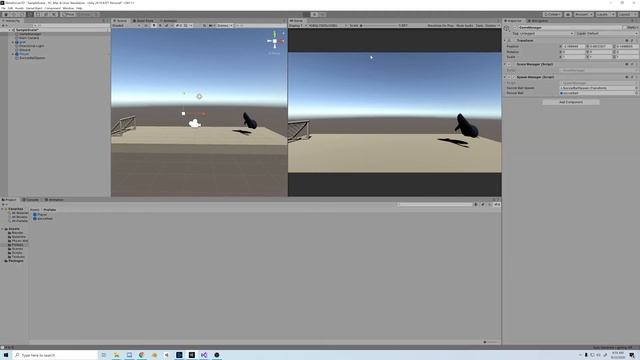The height and width of the screenshot is (360, 640).
Task: Open the Tag dropdown in Inspector
Action: [x=547, y=33]
